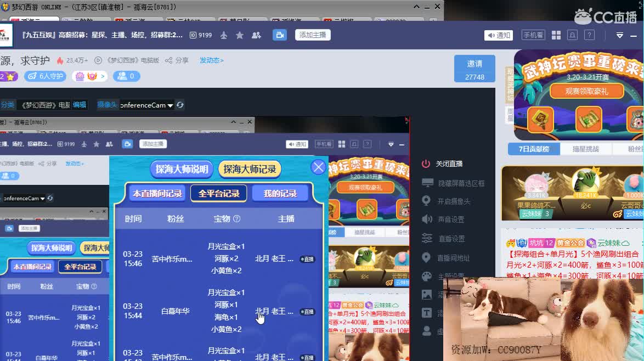The image size is (644, 361).
Task: Click the 邀请 27748 button
Action: point(474,69)
